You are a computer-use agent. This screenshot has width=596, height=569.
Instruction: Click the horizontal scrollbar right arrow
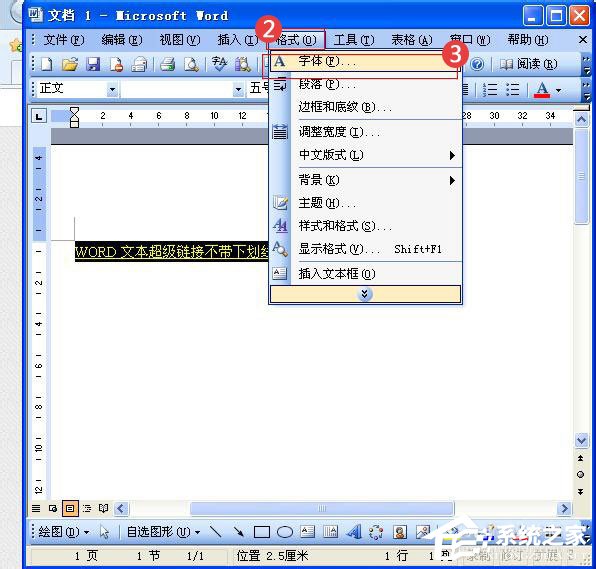click(564, 508)
